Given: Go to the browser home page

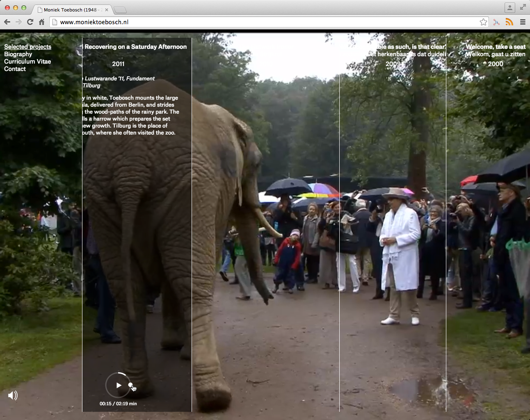Looking at the screenshot, I should (x=41, y=22).
